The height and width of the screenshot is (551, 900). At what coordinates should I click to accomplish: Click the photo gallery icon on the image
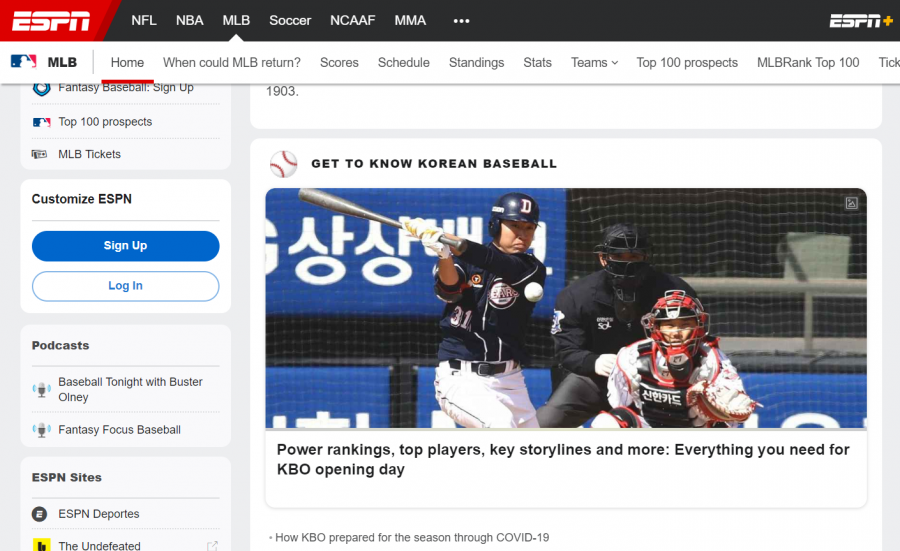click(851, 203)
